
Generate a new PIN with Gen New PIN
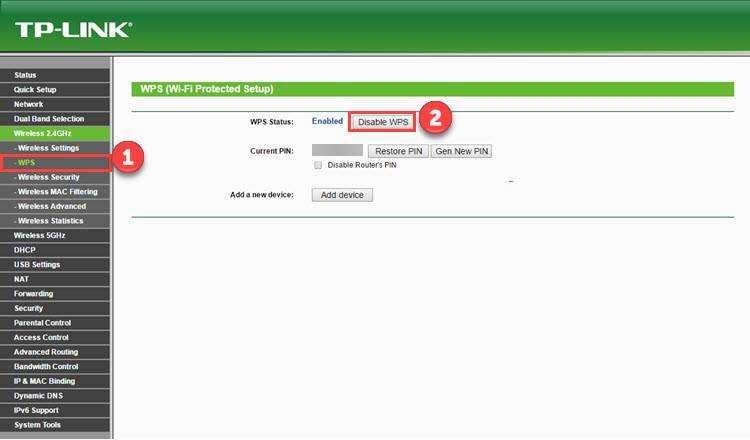point(462,151)
